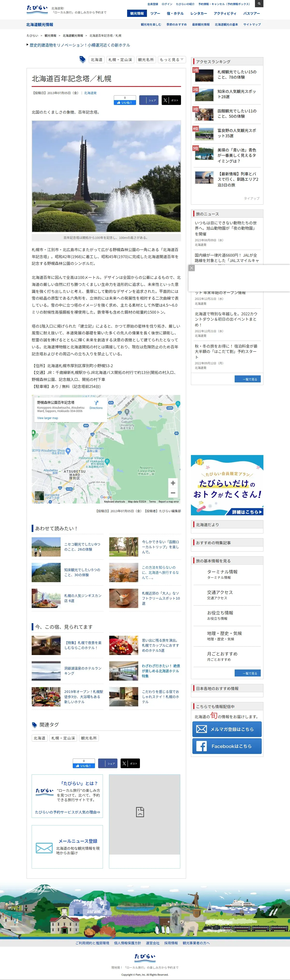Viewport: 290px width, 980px height.
Task: Click the 観光名所 tag near article top
Action: [146, 60]
